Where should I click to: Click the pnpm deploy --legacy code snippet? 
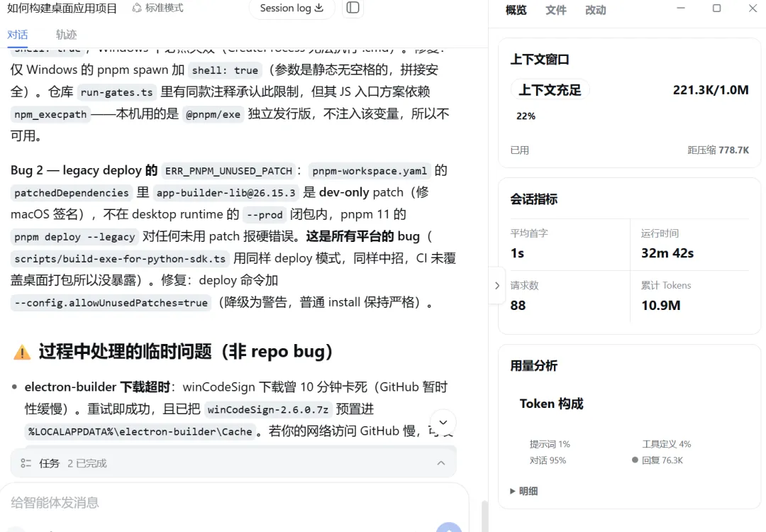pyautogui.click(x=74, y=237)
